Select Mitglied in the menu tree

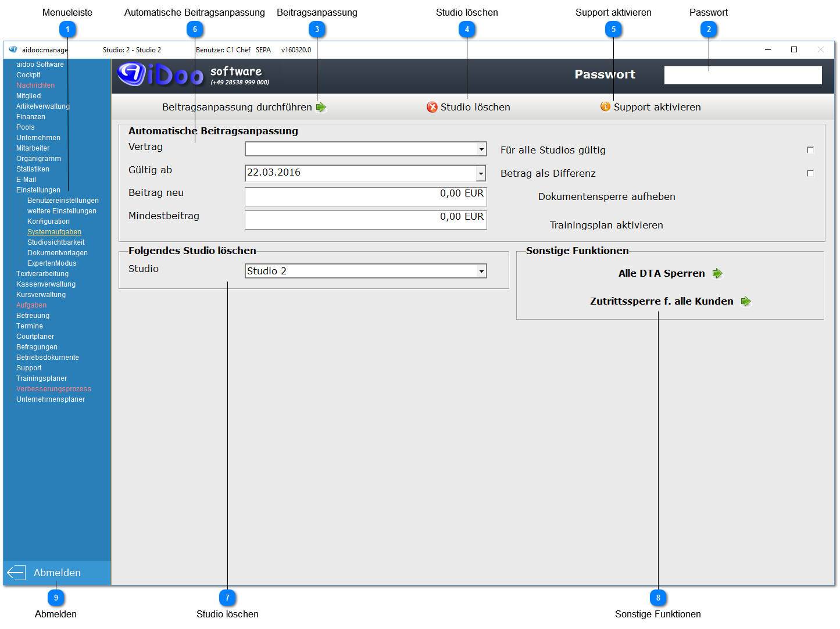point(28,96)
